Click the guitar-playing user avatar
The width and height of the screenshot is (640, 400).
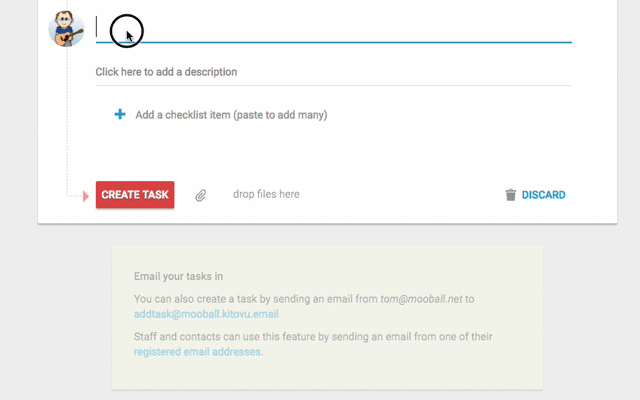pyautogui.click(x=66, y=29)
